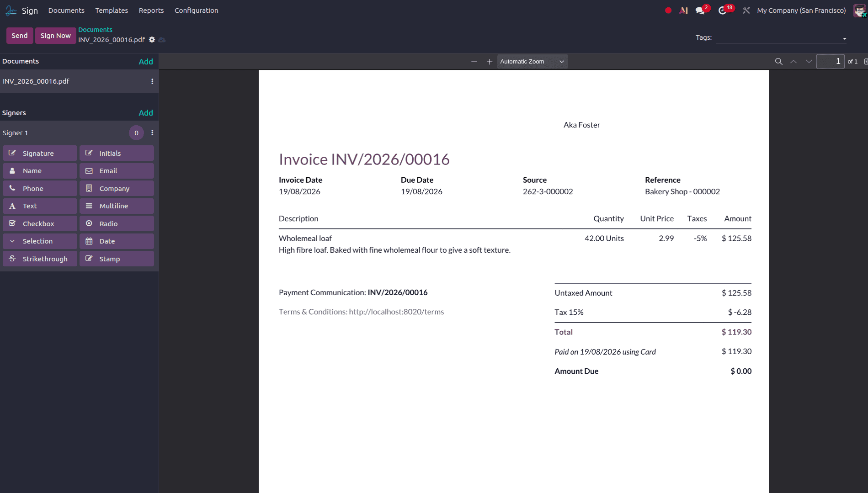This screenshot has width=868, height=493.
Task: Open the Templates menu
Action: [112, 10]
